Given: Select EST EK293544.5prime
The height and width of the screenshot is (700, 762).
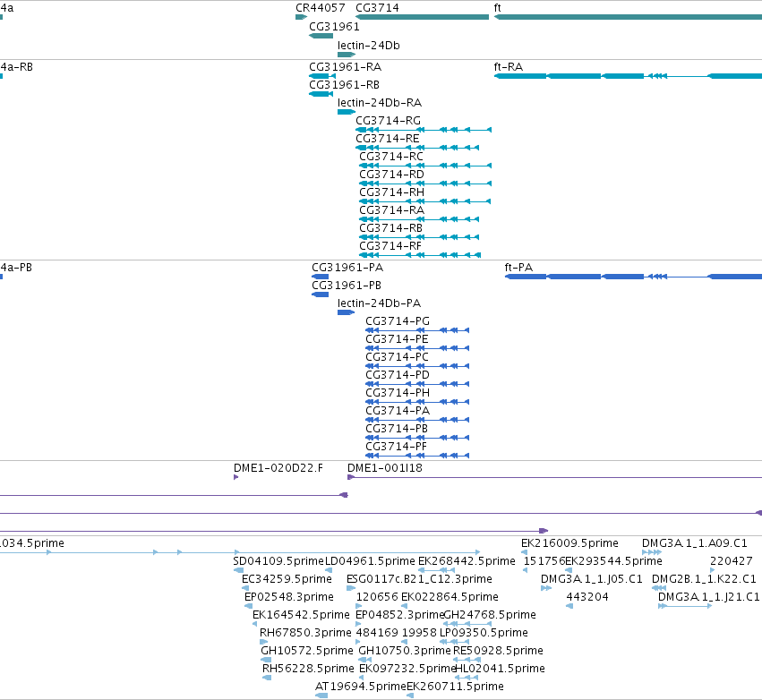Looking at the screenshot, I should pyautogui.click(x=569, y=570).
